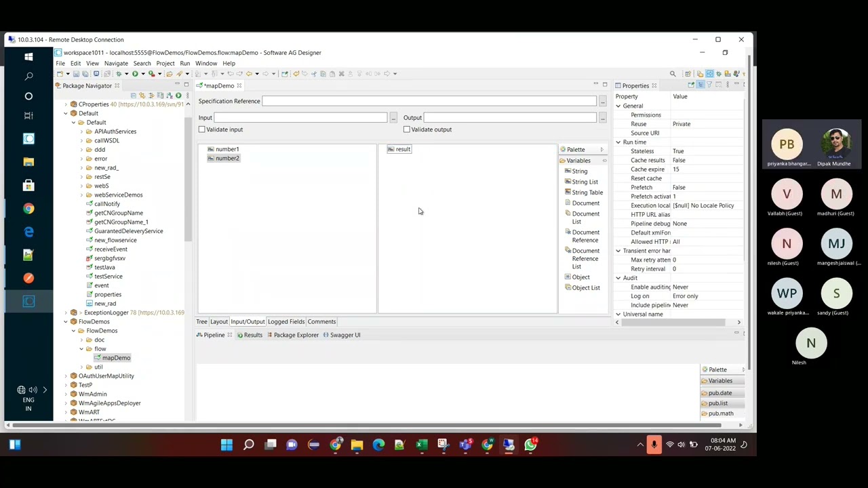Click the Windows 11 Start button on the taskbar
Screen dimensions: 868x488
(x=226, y=445)
